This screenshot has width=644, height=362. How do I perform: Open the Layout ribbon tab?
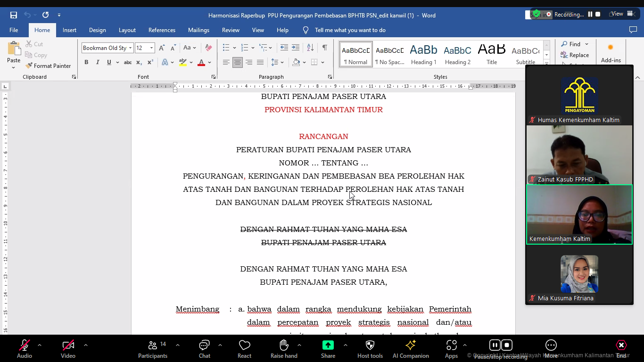[127, 30]
